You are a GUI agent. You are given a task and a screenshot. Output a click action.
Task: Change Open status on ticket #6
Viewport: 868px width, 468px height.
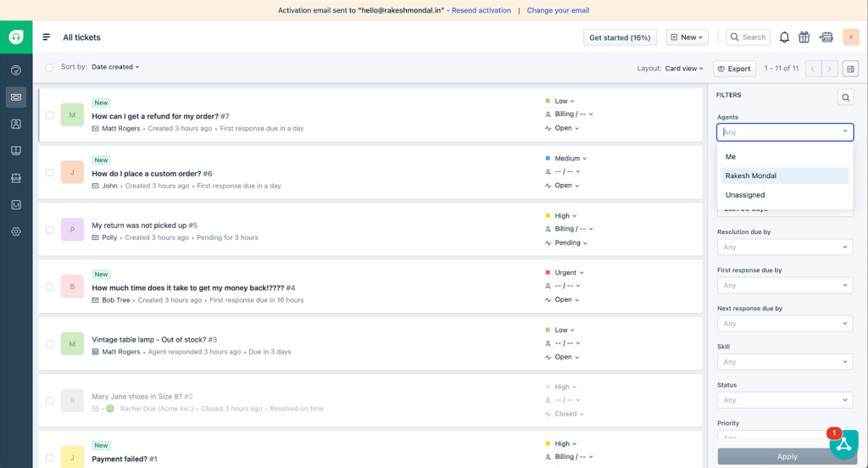563,186
